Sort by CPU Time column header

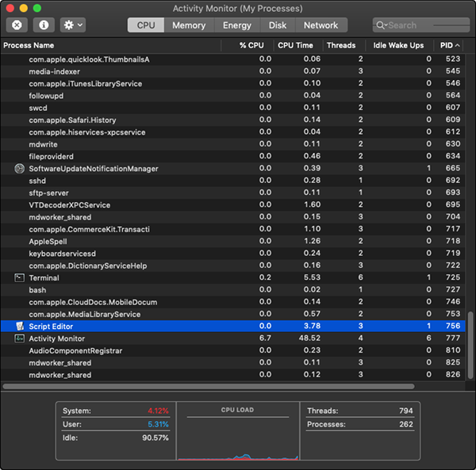pyautogui.click(x=298, y=45)
